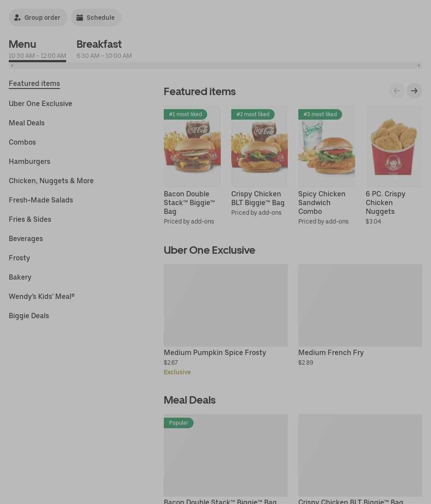Open the Hamburgers category
Image resolution: width=431 pixels, height=504 pixels.
(29, 161)
